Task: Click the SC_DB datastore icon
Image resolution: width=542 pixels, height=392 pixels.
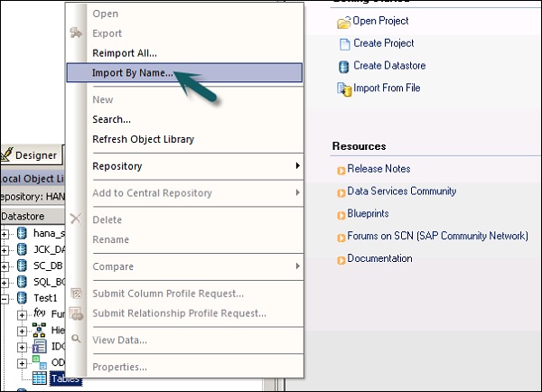Action: click(x=22, y=268)
